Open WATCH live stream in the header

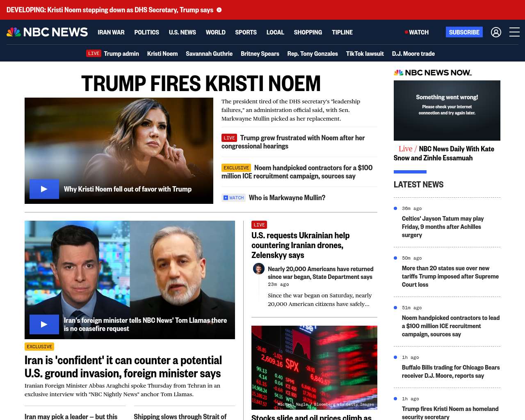tap(417, 32)
